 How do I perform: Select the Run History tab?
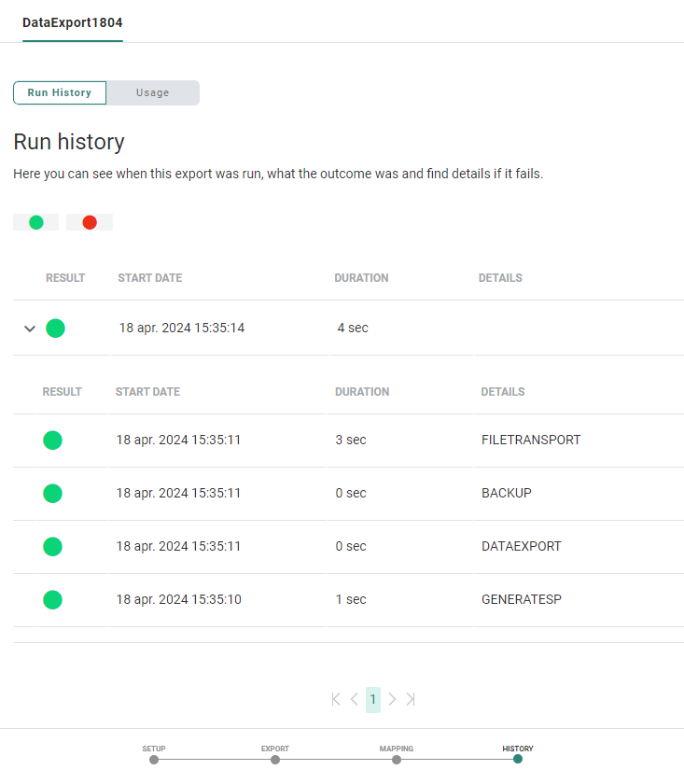click(x=60, y=92)
